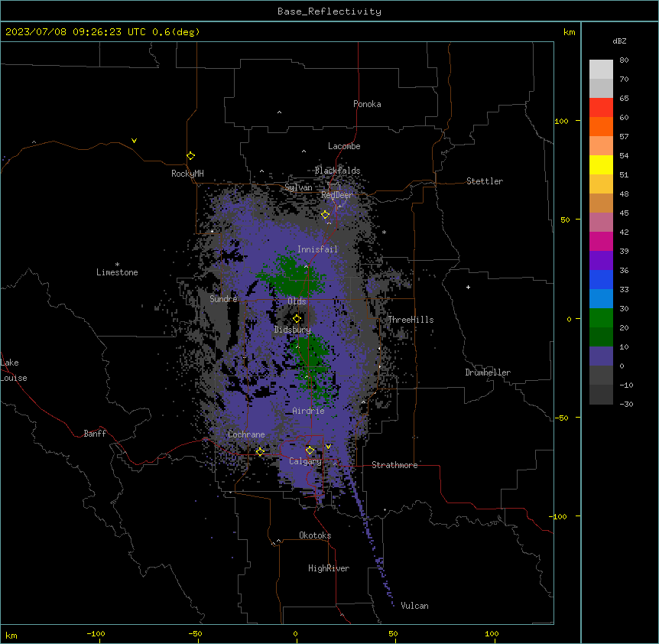Click the Vulcan label

tap(414, 606)
